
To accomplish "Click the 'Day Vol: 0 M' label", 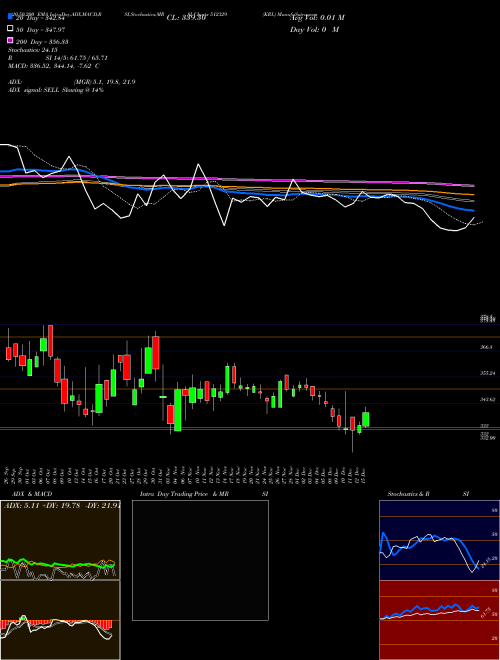I will pos(314,29).
